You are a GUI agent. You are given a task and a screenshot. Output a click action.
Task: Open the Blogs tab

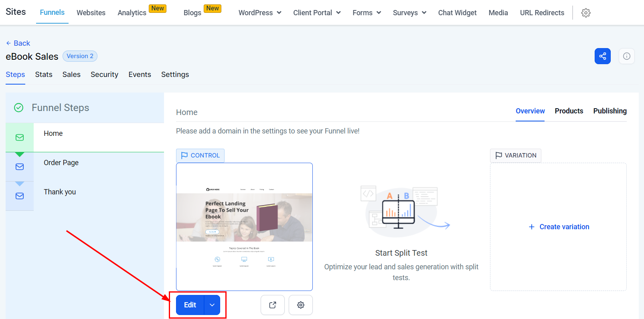(x=192, y=13)
